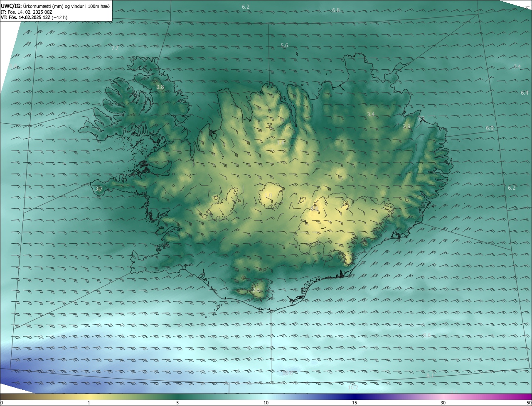Screen dimensions: 532x406
Task: Click the colour scale tick label 10
Action: point(266,403)
